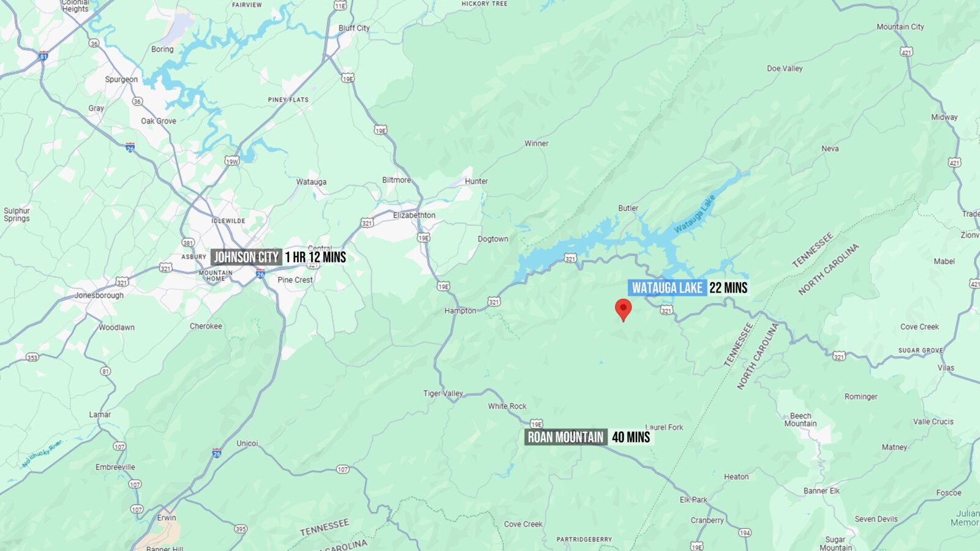Image resolution: width=980 pixels, height=551 pixels.
Task: Click the 40 MINS travel time text
Action: (631, 437)
